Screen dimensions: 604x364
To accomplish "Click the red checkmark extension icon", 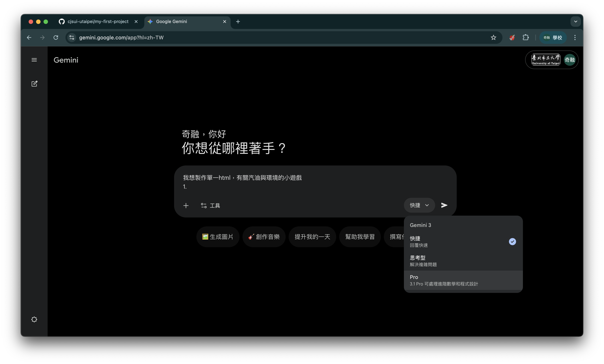I will [x=512, y=38].
